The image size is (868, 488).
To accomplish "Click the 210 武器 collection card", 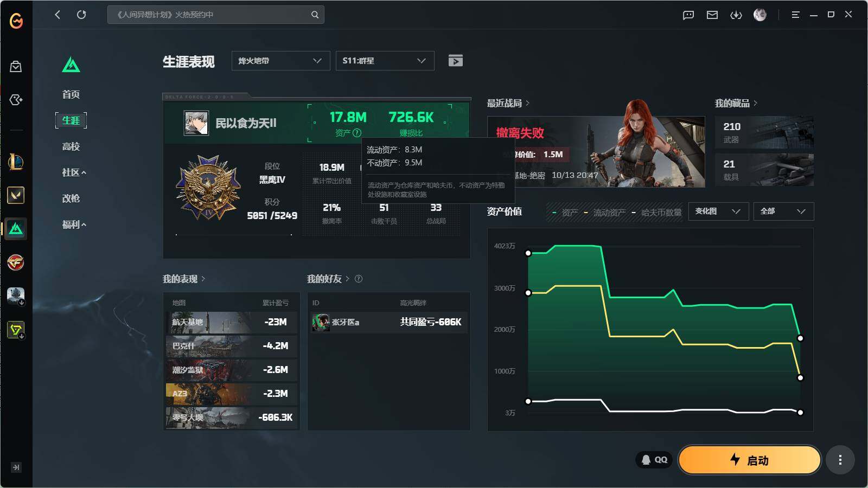I will [x=764, y=132].
